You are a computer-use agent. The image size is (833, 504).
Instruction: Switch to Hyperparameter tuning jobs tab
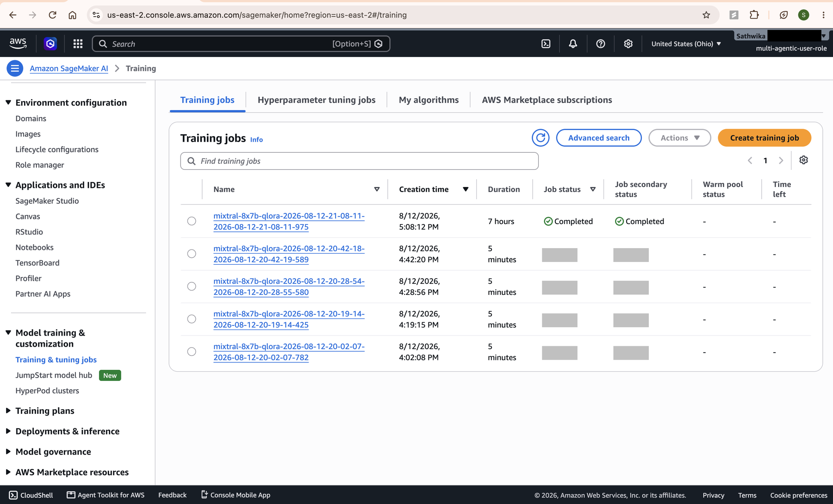coord(317,100)
